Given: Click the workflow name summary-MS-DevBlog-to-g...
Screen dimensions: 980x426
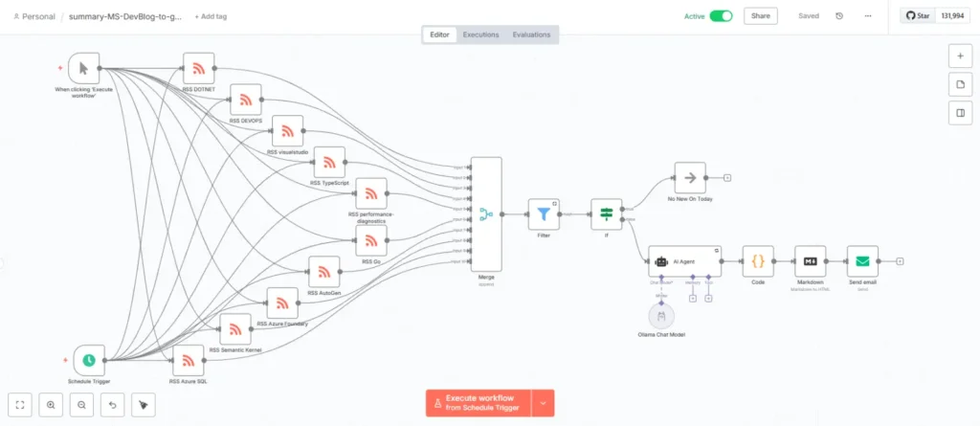Looking at the screenshot, I should tap(125, 17).
